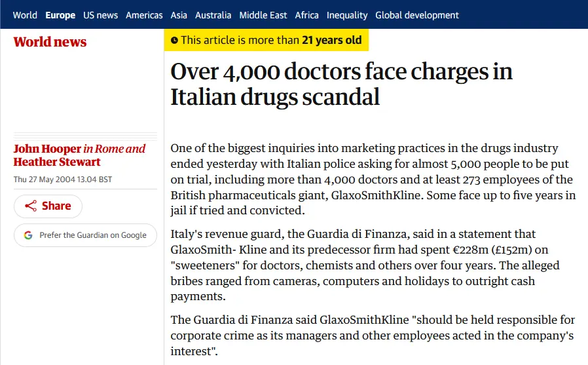Image resolution: width=588 pixels, height=365 pixels.
Task: Open the Inequality section
Action: coord(347,15)
